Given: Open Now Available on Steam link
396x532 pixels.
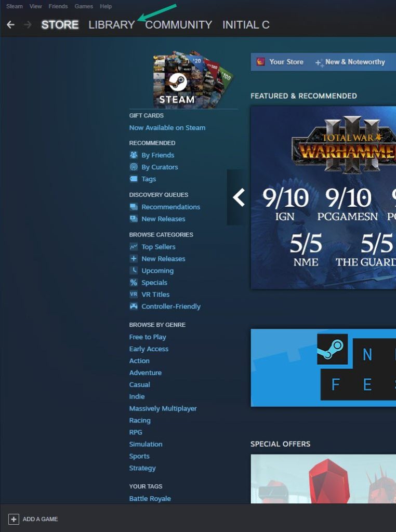Looking at the screenshot, I should pos(167,128).
